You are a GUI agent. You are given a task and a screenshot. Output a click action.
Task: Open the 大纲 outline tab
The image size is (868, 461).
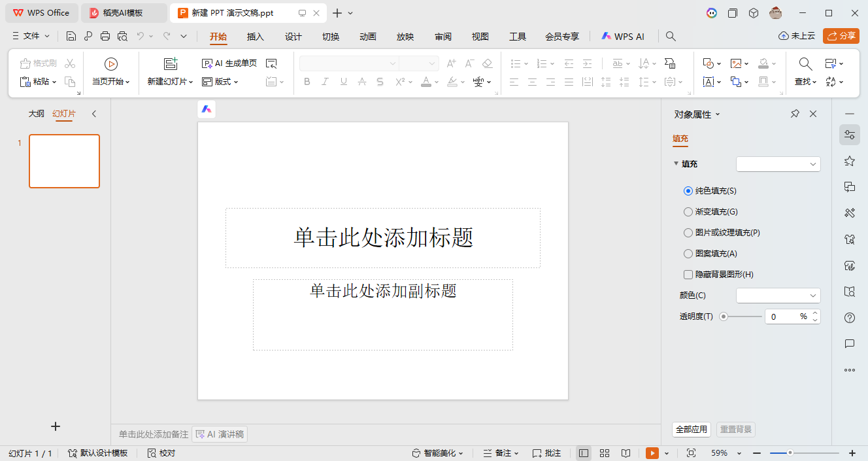[36, 113]
